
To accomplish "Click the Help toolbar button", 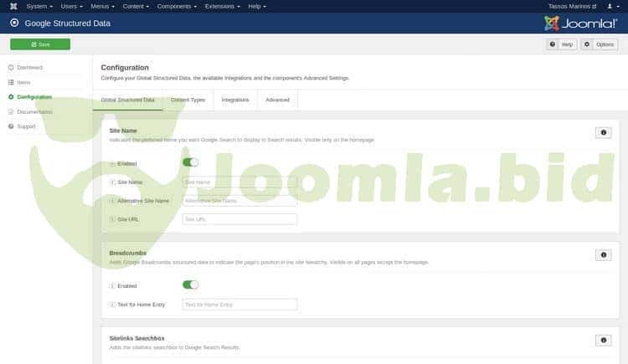I will pos(562,44).
